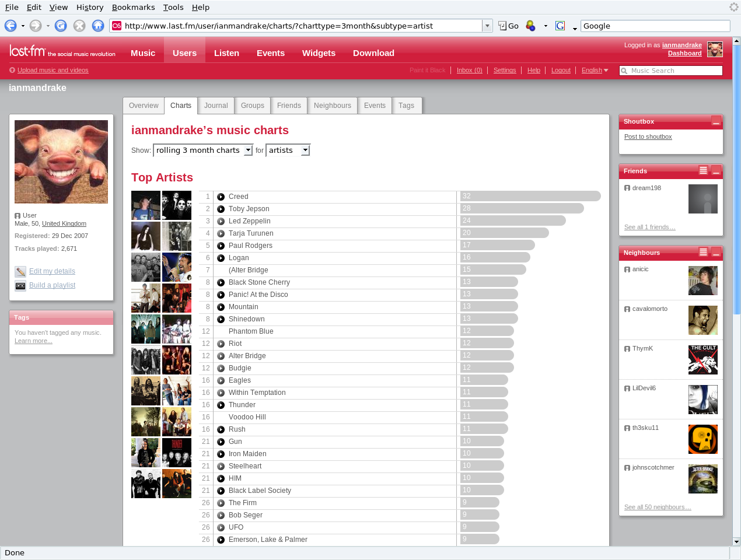741x560 pixels.
Task: Toggle list view in Friends panel
Action: tap(703, 170)
